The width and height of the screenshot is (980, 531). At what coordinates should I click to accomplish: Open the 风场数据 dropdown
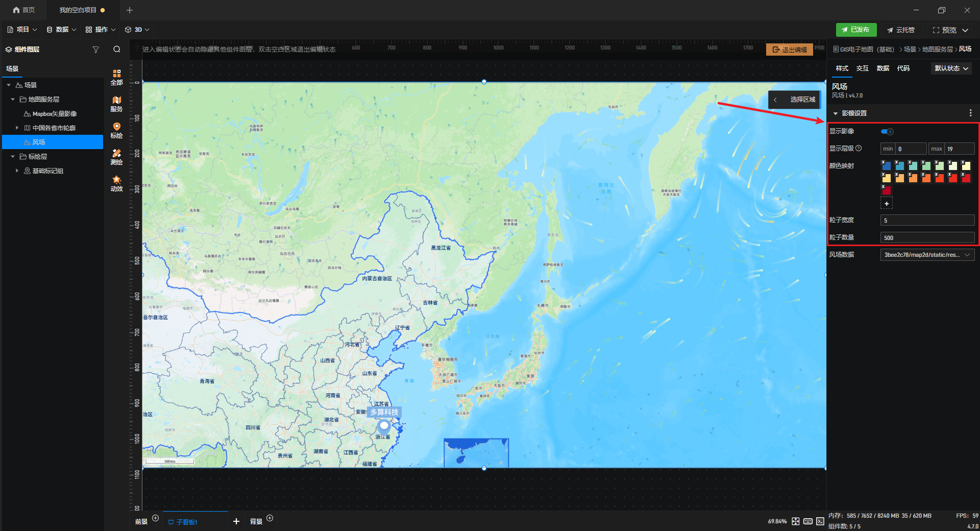click(927, 255)
